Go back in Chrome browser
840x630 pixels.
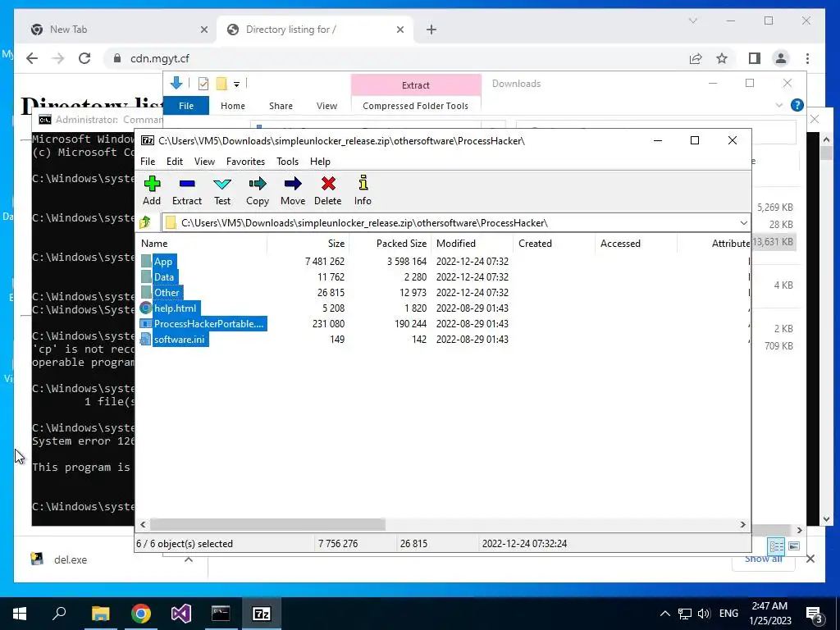tap(32, 58)
